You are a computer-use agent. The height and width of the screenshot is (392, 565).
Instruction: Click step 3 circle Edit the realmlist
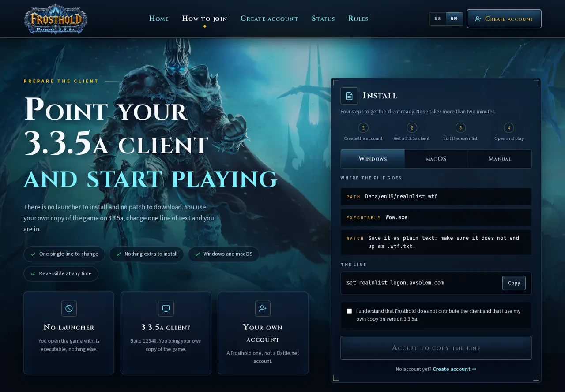point(460,128)
